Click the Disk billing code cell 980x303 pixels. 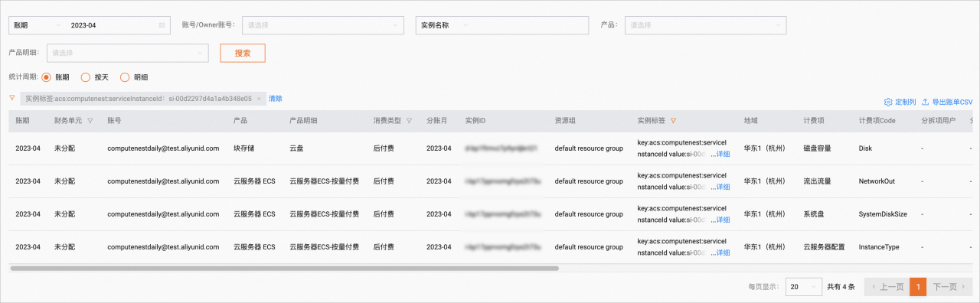pos(865,148)
